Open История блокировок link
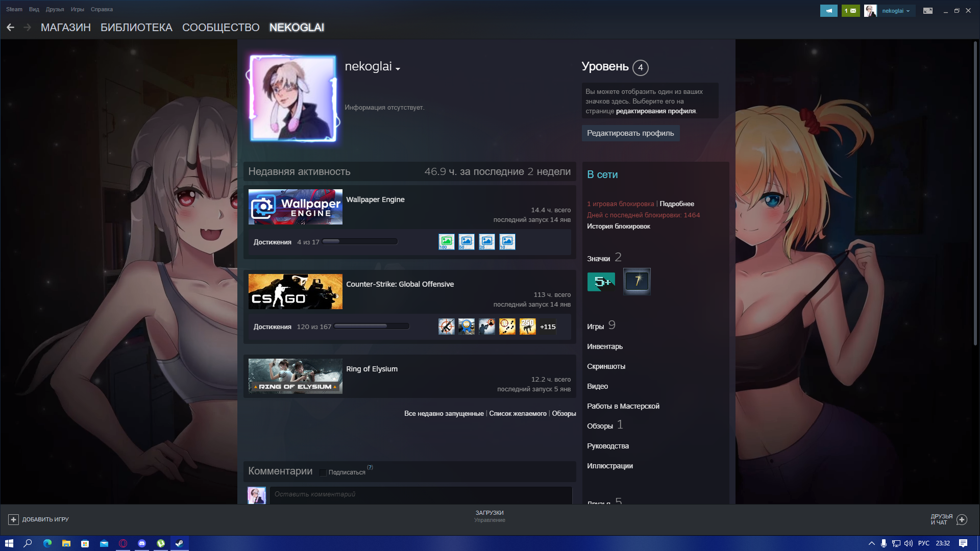 pyautogui.click(x=618, y=226)
